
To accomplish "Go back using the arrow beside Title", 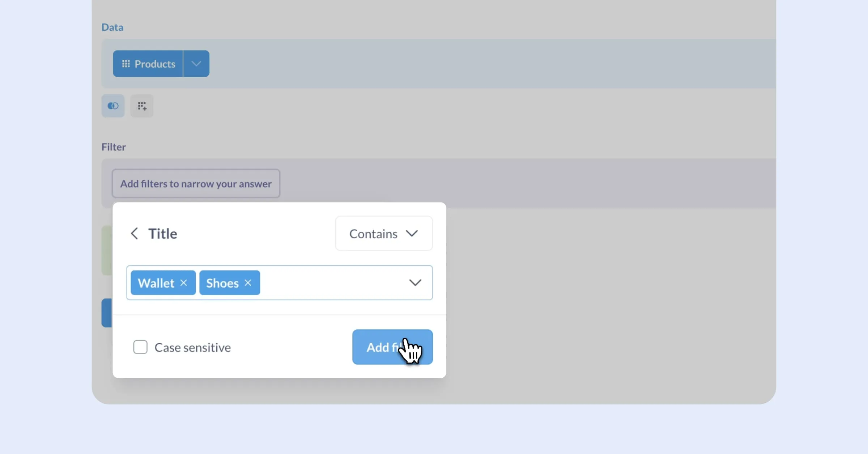I will pyautogui.click(x=134, y=234).
